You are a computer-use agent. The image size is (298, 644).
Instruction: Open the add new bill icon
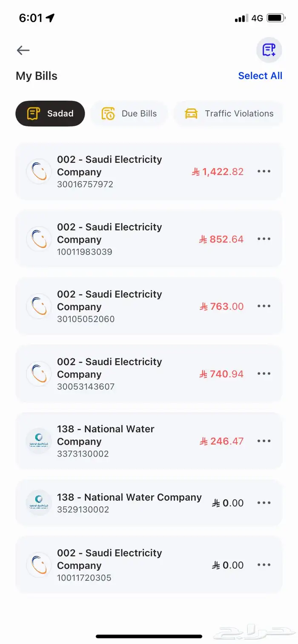tap(269, 50)
